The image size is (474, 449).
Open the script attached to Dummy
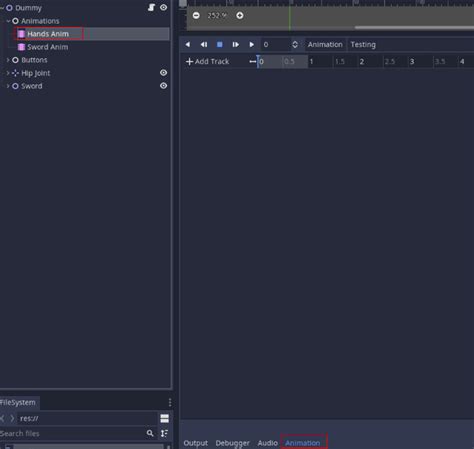[151, 7]
